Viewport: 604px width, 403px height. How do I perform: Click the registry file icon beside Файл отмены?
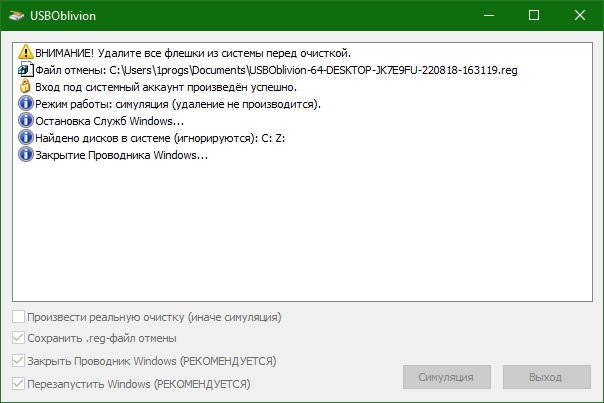26,69
